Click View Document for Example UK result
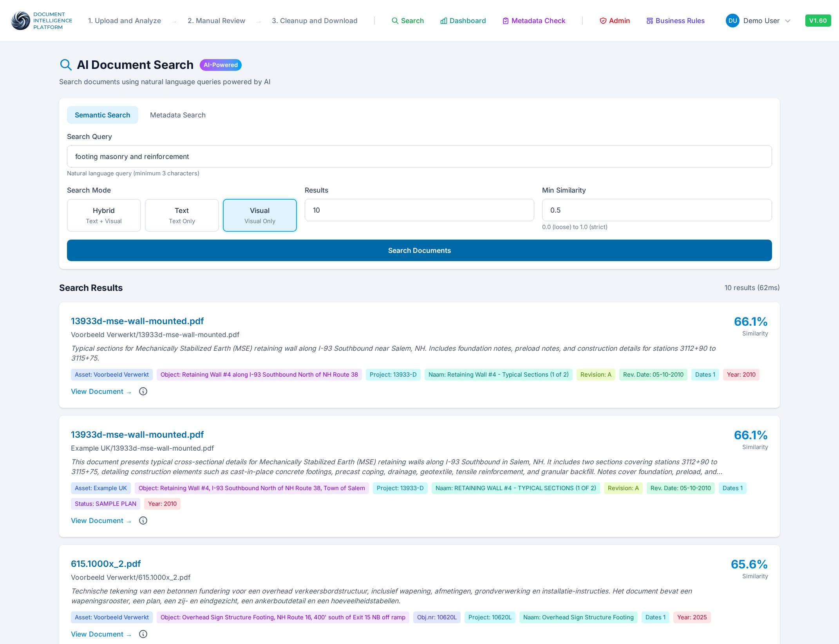 pos(101,521)
